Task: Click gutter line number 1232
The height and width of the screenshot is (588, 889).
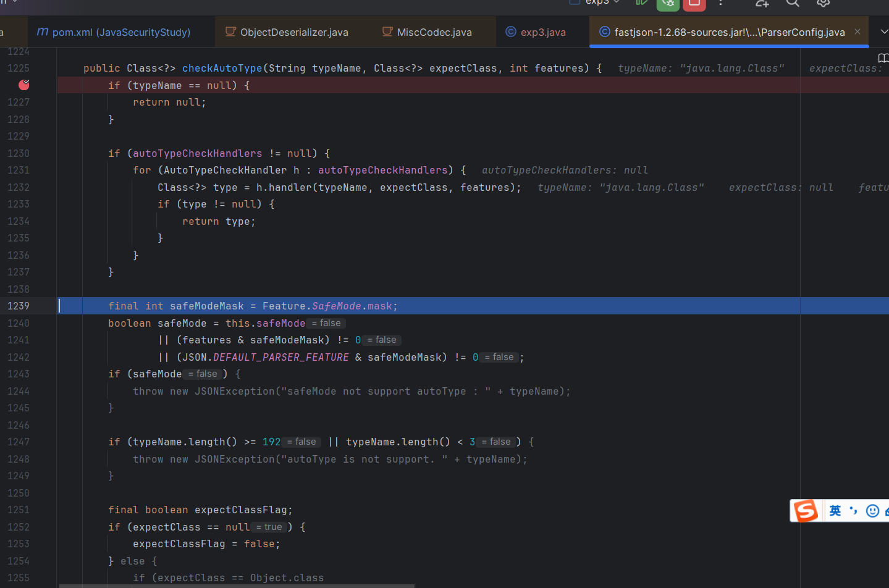Action: [x=19, y=187]
